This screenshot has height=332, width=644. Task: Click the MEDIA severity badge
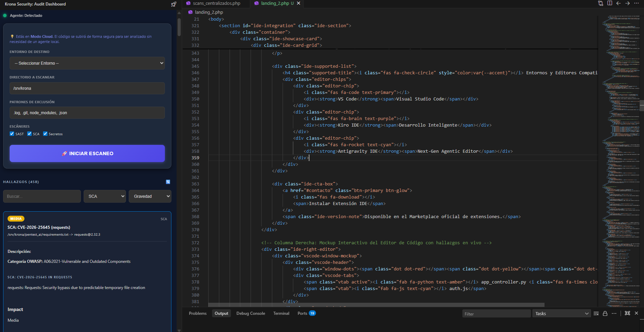tap(16, 219)
